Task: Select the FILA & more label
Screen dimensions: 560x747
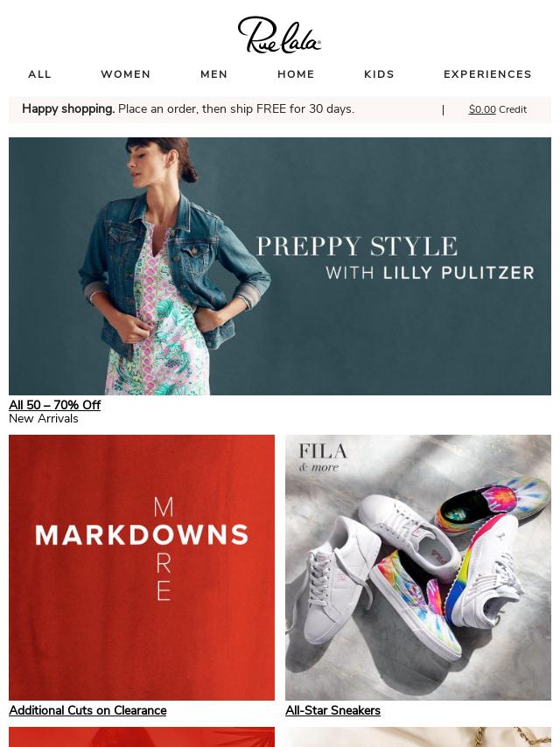Action: (x=322, y=457)
